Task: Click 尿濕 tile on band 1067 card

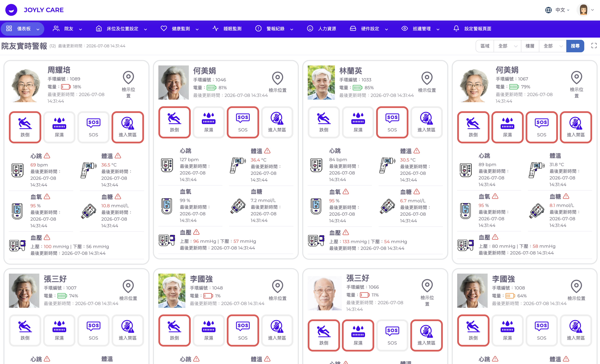Action: point(507,127)
